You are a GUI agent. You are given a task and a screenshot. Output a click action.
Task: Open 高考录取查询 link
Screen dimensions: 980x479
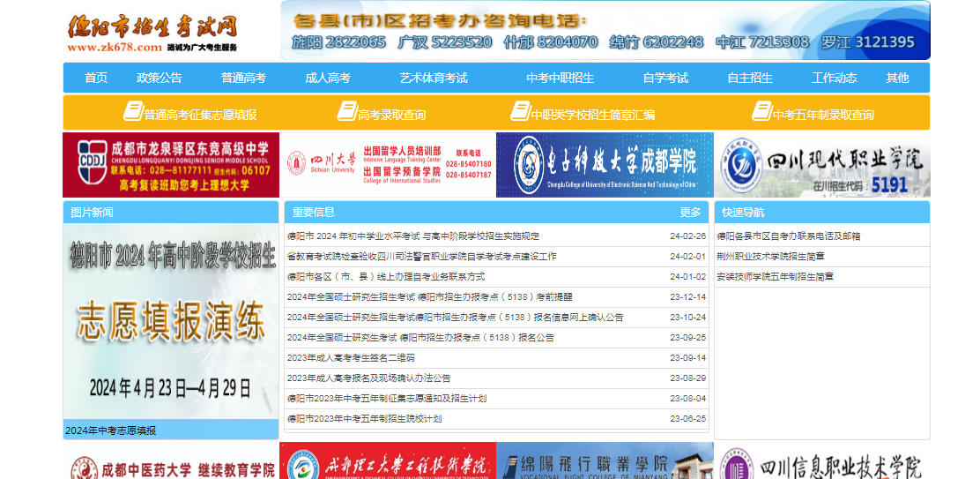pyautogui.click(x=392, y=115)
